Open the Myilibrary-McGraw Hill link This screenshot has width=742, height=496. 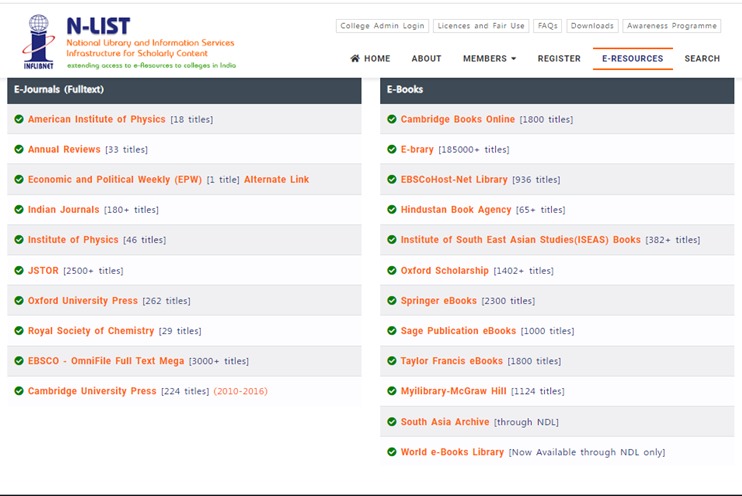[x=453, y=391]
